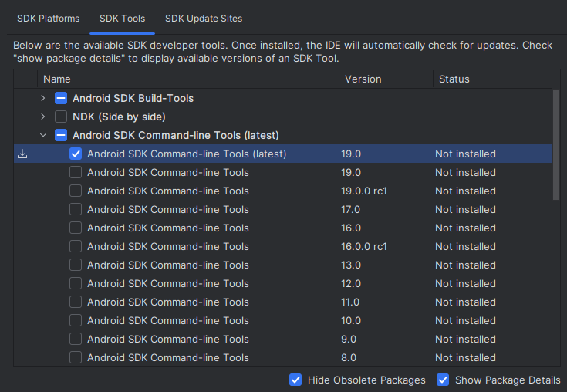Image resolution: width=567 pixels, height=392 pixels.
Task: Expand the NDK (Side by side) group
Action: pyautogui.click(x=43, y=117)
